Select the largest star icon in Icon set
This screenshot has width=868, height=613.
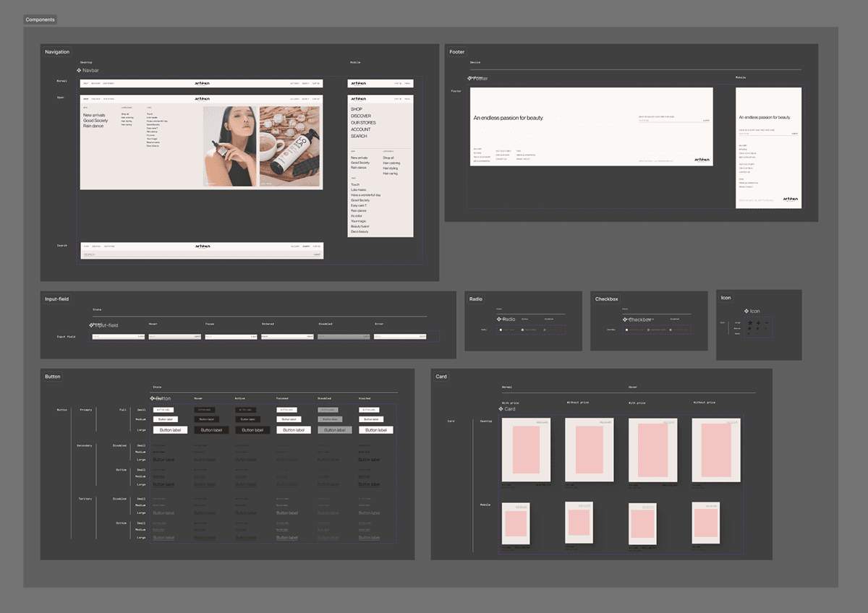(750, 322)
